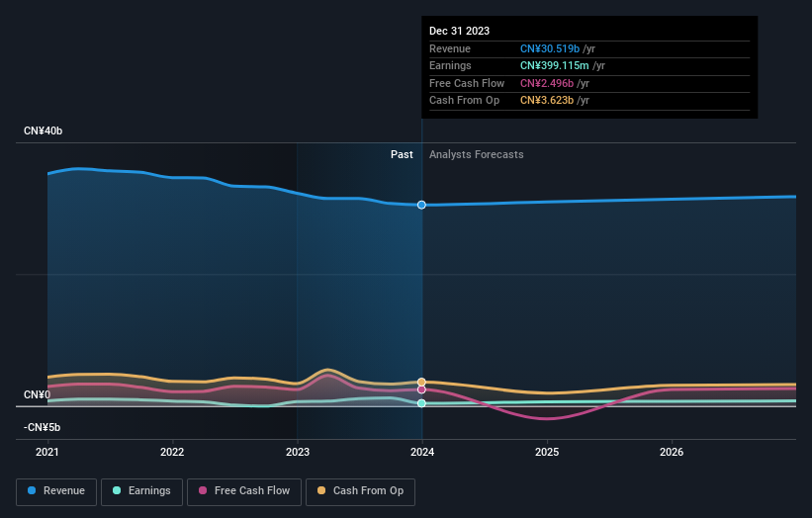Toggle the Free Cash Flow legend series
This screenshot has width=812, height=518.
click(244, 491)
